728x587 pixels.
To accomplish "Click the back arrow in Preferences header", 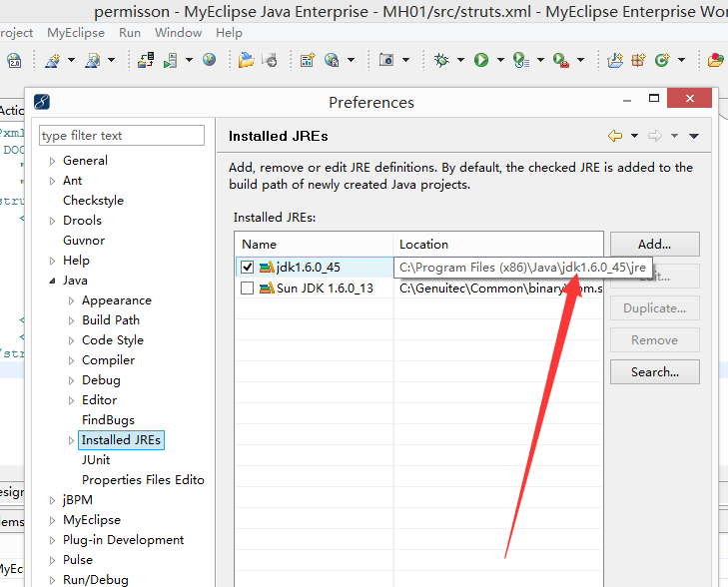I will click(615, 136).
